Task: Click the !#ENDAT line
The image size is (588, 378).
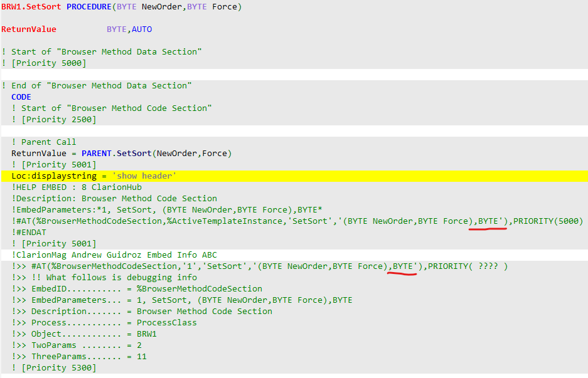Action: point(28,233)
